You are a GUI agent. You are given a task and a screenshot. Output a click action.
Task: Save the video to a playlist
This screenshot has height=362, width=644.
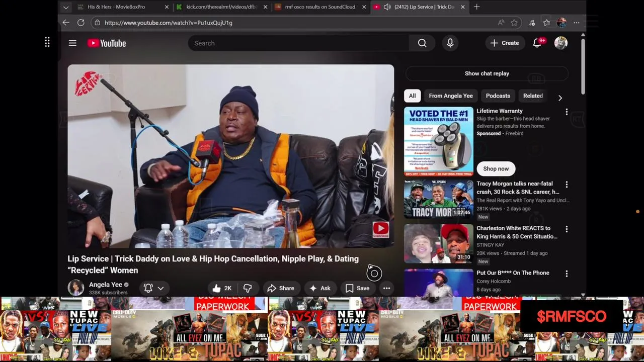358,288
